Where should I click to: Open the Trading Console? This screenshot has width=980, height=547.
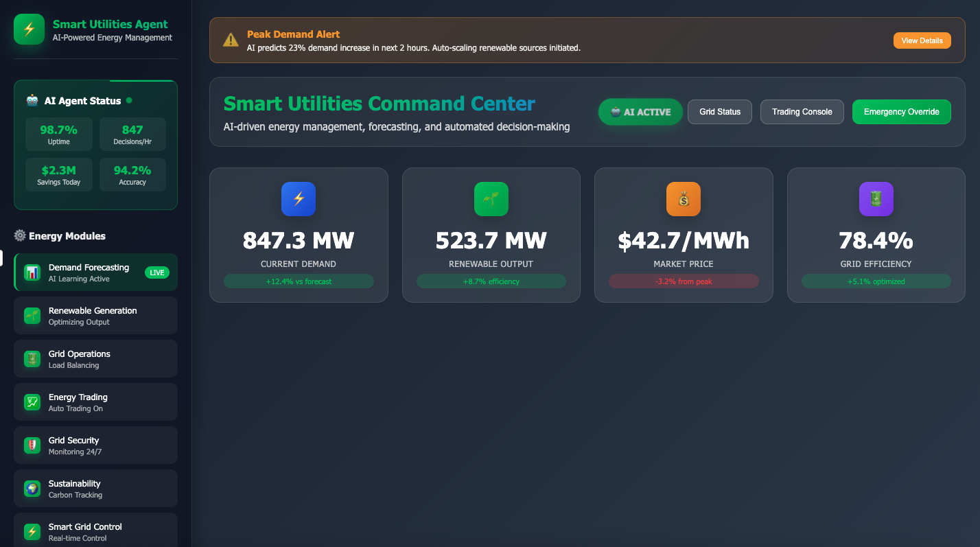coord(802,112)
